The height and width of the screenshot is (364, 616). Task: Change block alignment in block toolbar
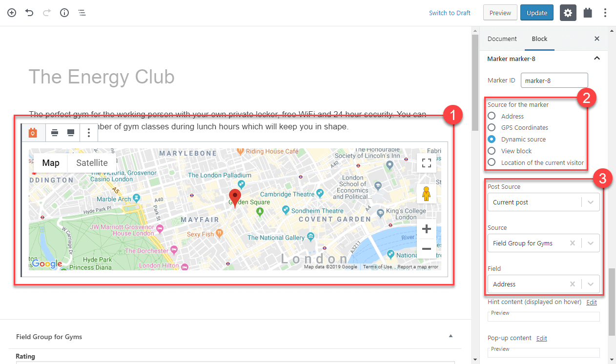click(55, 133)
